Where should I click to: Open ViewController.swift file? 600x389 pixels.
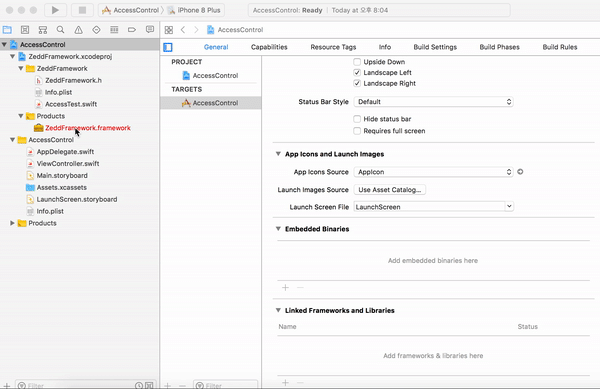point(68,163)
